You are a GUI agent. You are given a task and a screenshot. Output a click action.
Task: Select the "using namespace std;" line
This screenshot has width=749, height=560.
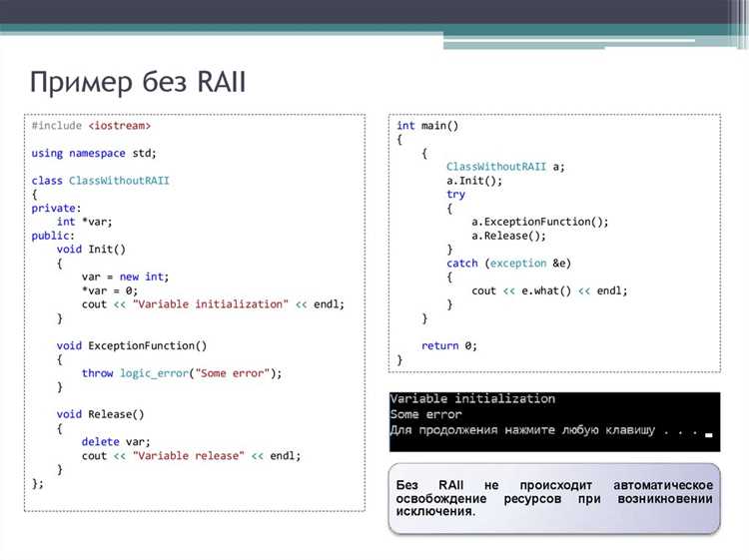[x=94, y=154]
